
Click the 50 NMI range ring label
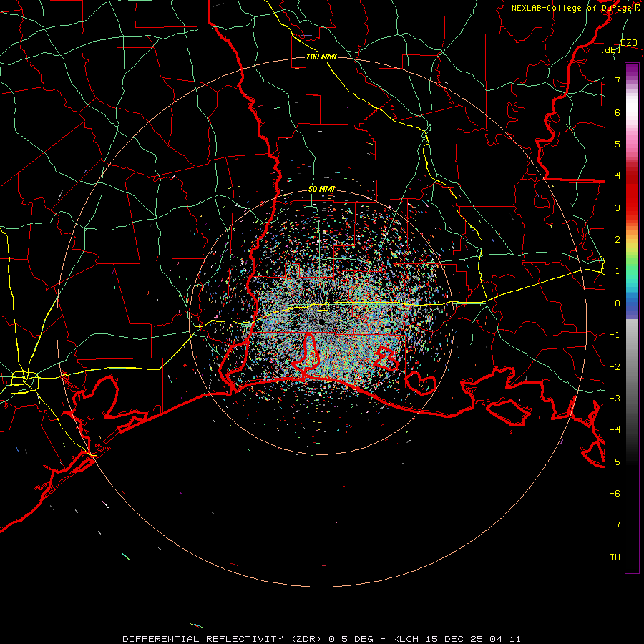pyautogui.click(x=321, y=189)
